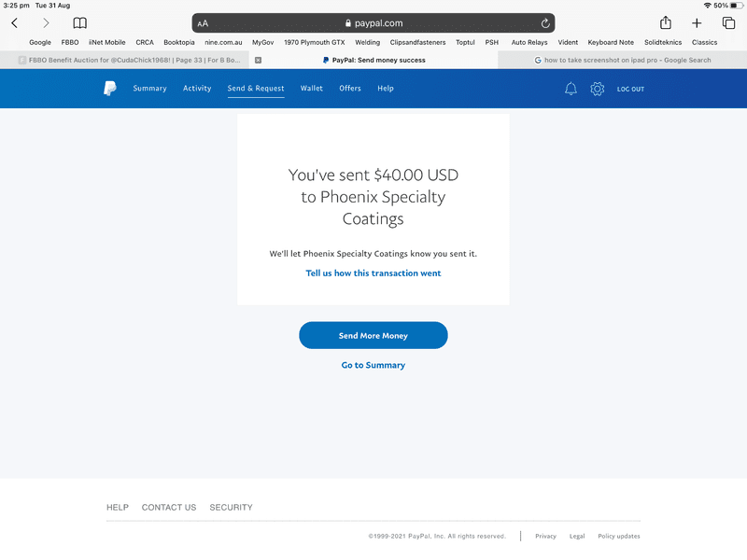Tap the paypal.com address bar
Image resolution: width=747 pixels, height=560 pixels.
(x=373, y=23)
